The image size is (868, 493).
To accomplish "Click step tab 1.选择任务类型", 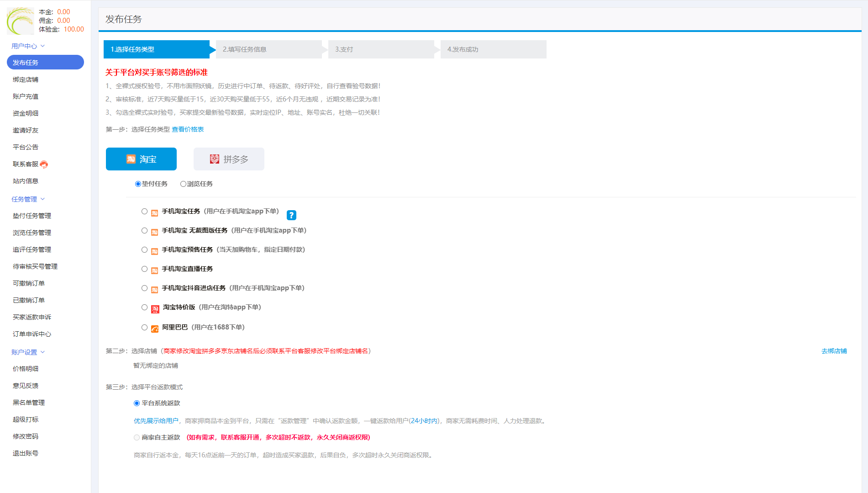I will 157,49.
